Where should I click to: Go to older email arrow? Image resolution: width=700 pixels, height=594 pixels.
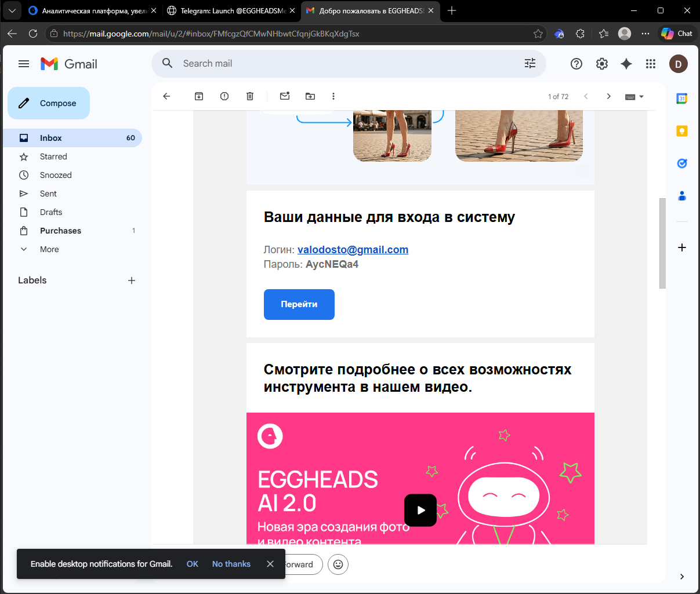[x=608, y=96]
